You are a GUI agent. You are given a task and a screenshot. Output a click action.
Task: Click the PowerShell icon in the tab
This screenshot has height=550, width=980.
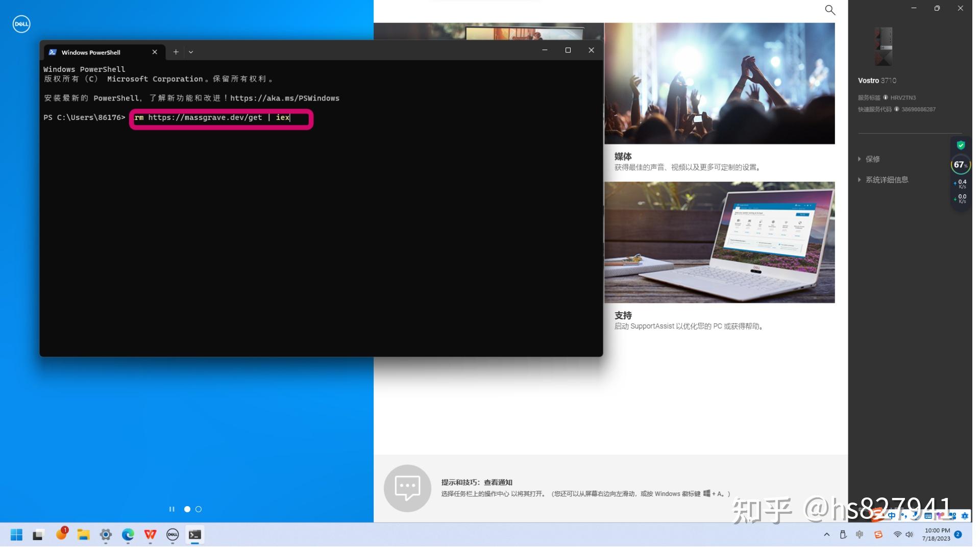(x=53, y=53)
